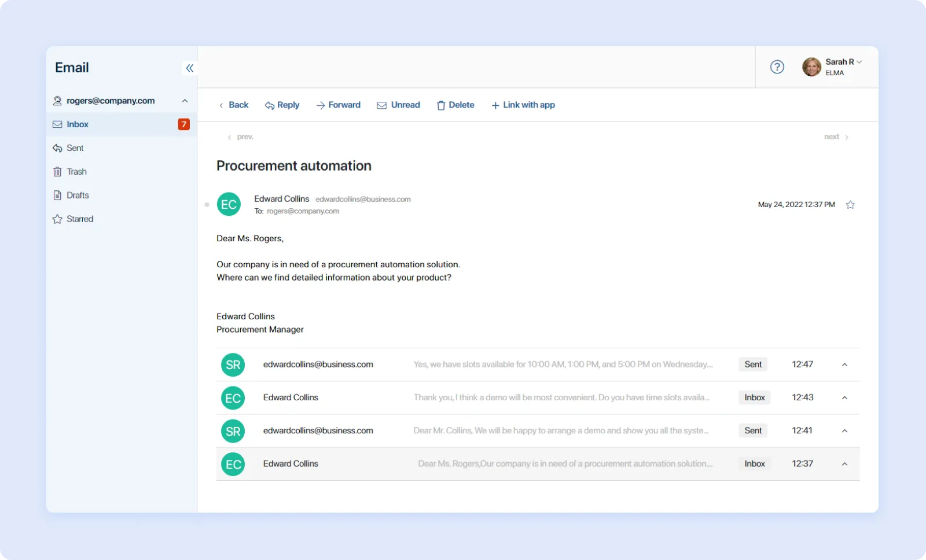The height and width of the screenshot is (560, 926).
Task: Mark the email as Unread
Action: click(x=398, y=105)
